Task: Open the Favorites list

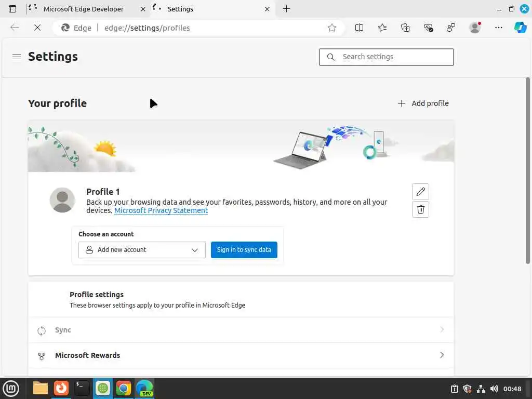Action: tap(382, 28)
